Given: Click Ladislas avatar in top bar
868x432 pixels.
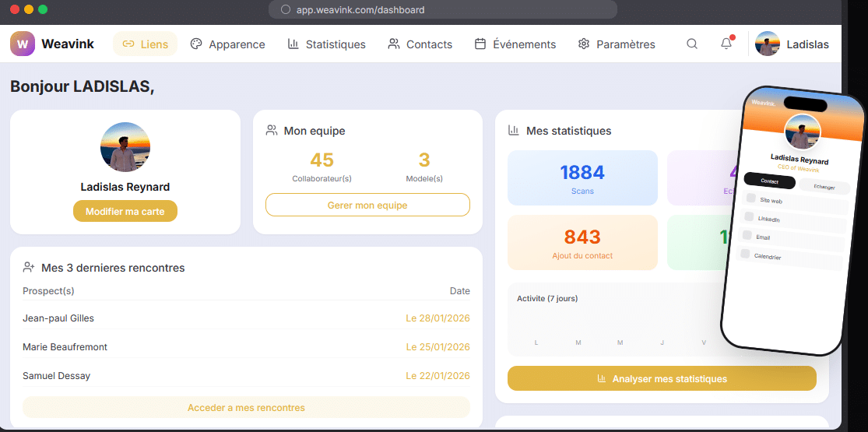Looking at the screenshot, I should (768, 44).
